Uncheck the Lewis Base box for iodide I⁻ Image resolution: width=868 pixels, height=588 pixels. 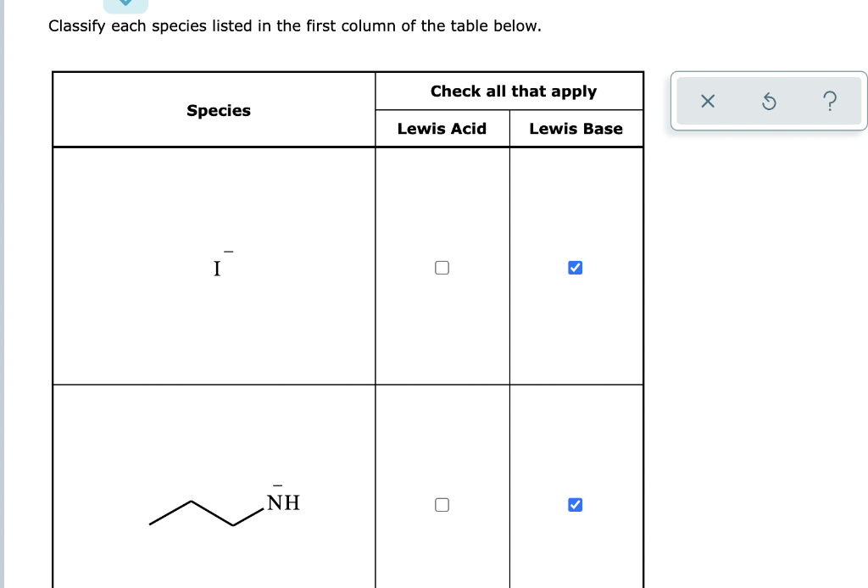576,267
